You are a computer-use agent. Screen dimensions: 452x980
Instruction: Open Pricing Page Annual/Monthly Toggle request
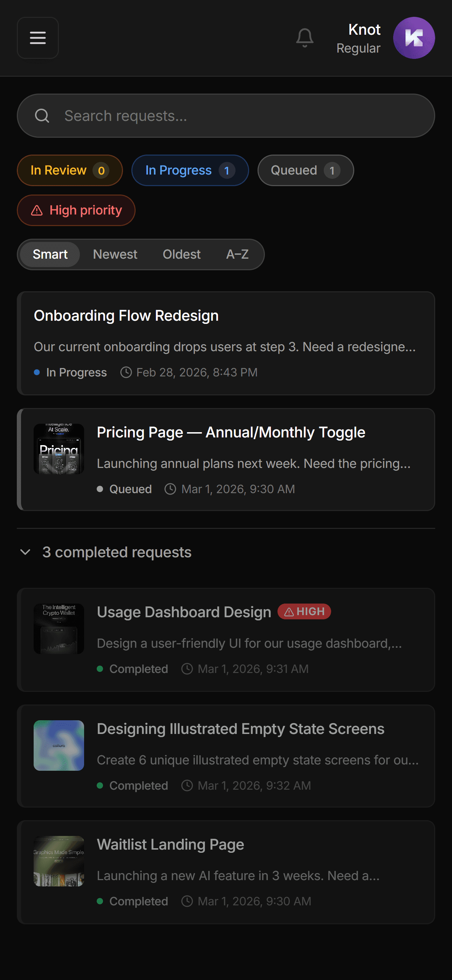click(x=226, y=460)
